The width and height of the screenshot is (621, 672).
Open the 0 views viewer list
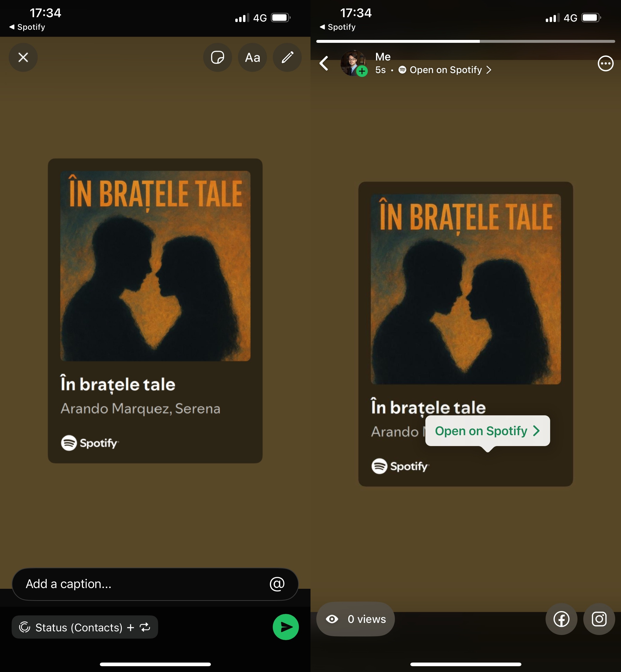click(355, 619)
